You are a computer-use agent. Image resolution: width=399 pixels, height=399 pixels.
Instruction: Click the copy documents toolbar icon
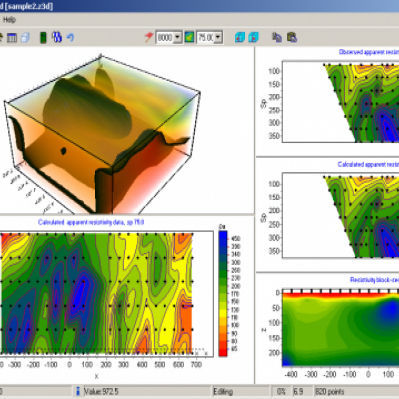click(277, 37)
